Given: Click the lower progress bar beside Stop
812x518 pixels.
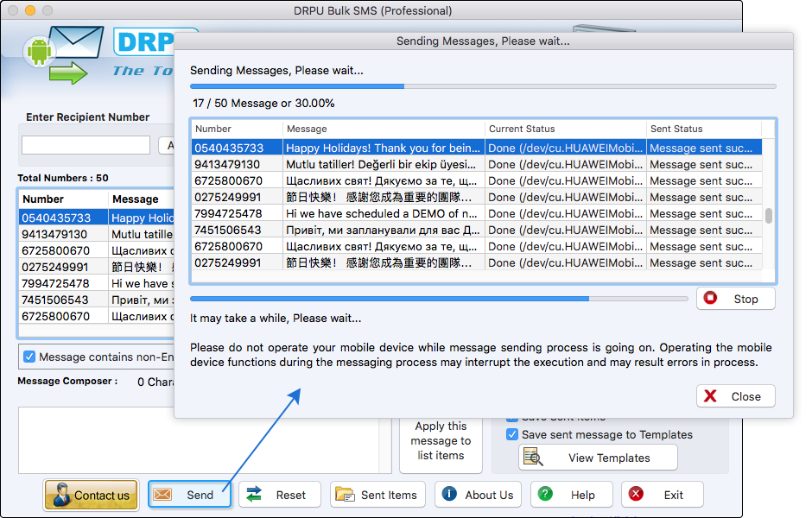Looking at the screenshot, I should [x=439, y=299].
